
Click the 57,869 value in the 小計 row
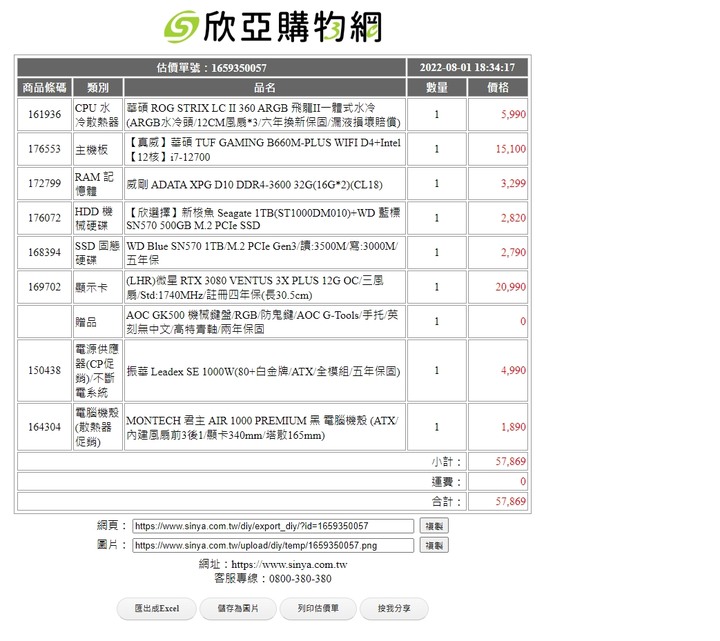coord(511,461)
